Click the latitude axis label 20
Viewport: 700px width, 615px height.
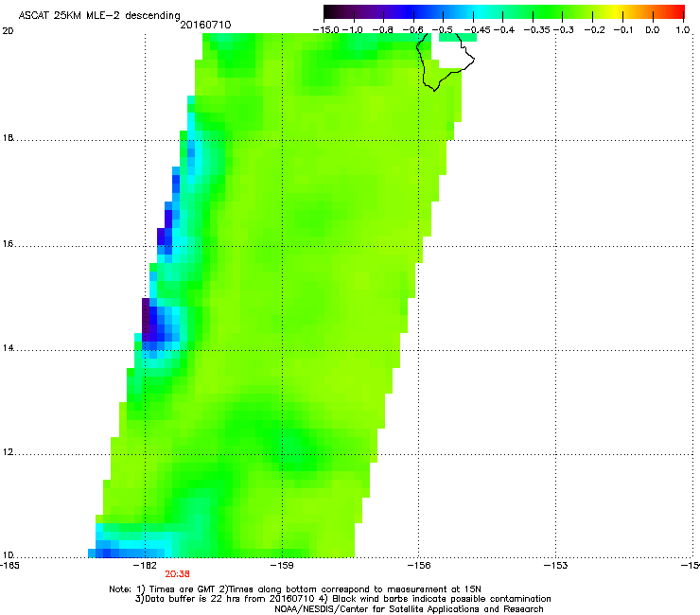click(8, 31)
